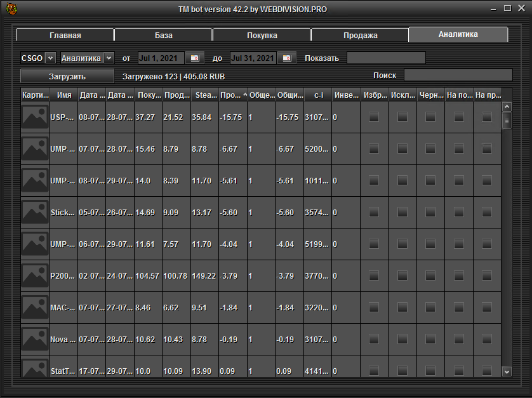Click the USP item image thumbnail
532x398 pixels.
[35, 117]
